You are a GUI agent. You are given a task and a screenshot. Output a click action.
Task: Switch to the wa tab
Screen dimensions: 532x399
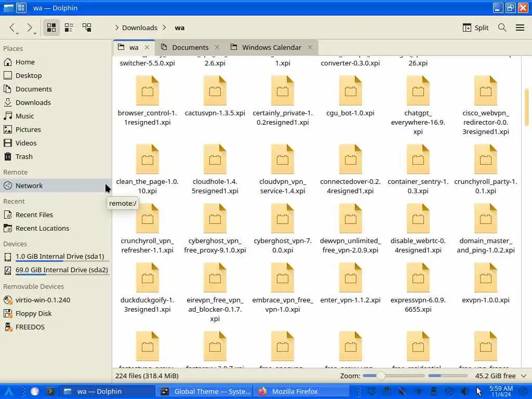(x=134, y=47)
